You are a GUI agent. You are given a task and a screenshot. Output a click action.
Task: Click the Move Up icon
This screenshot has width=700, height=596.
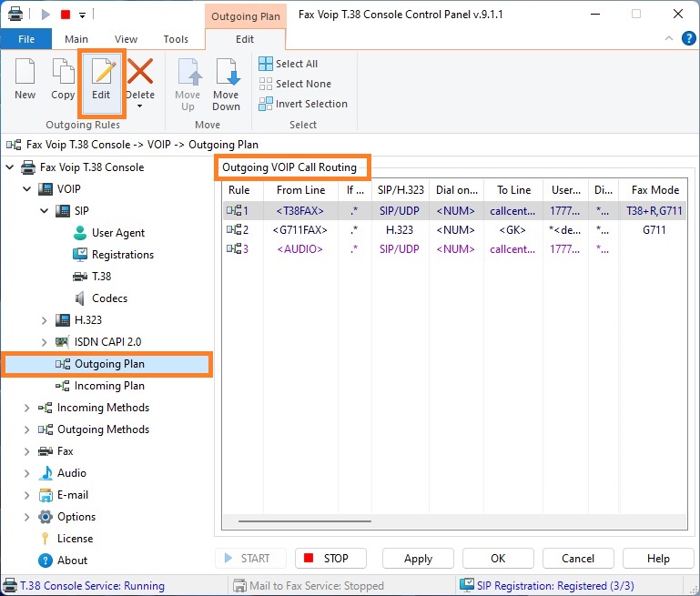pos(188,72)
